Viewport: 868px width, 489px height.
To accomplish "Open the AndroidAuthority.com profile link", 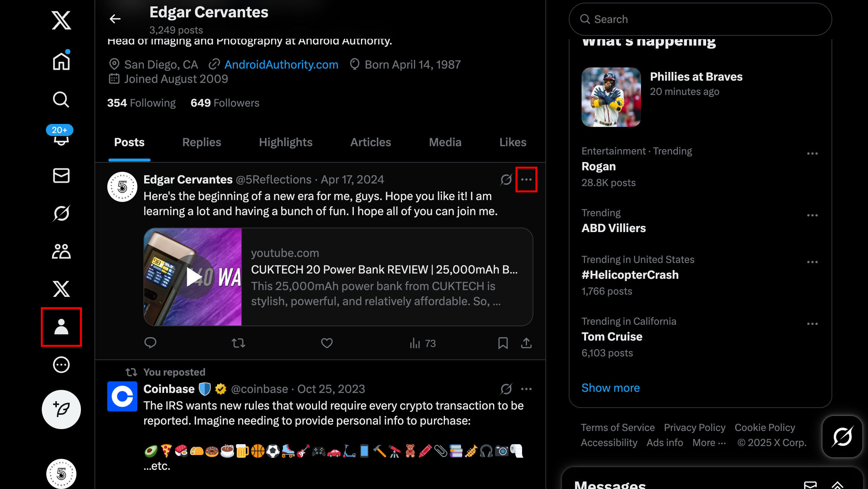I will coord(281,65).
